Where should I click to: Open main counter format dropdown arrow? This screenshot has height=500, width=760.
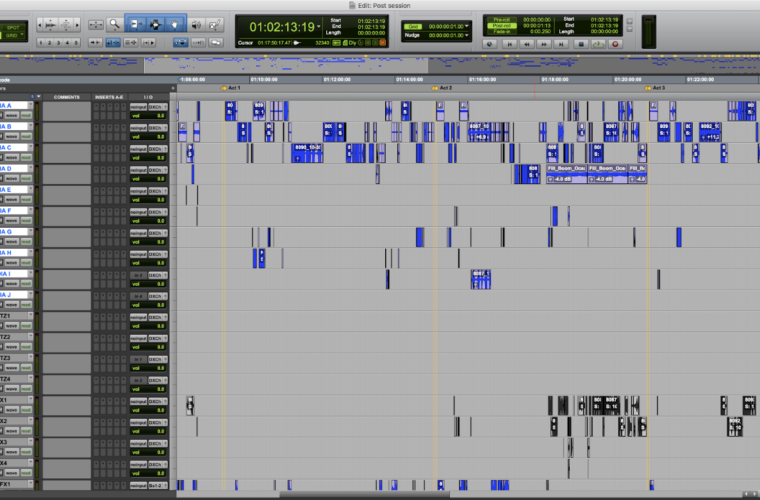tap(319, 27)
